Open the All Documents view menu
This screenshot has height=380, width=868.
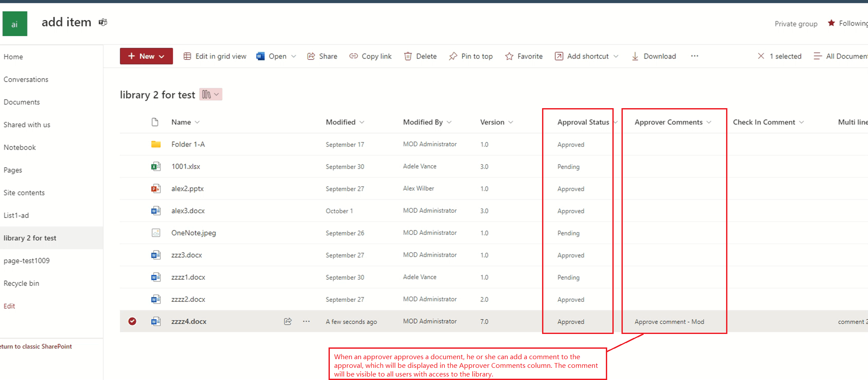[x=841, y=56]
